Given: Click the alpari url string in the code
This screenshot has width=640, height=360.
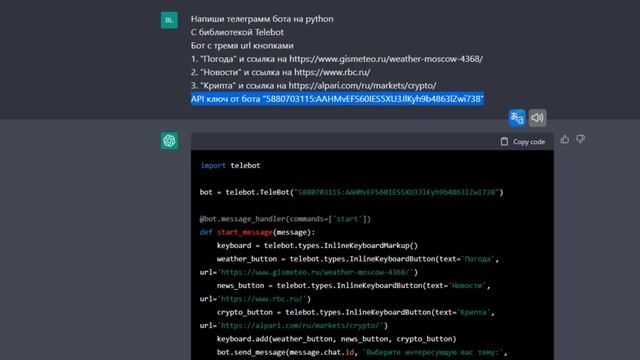Looking at the screenshot, I should [301, 326].
